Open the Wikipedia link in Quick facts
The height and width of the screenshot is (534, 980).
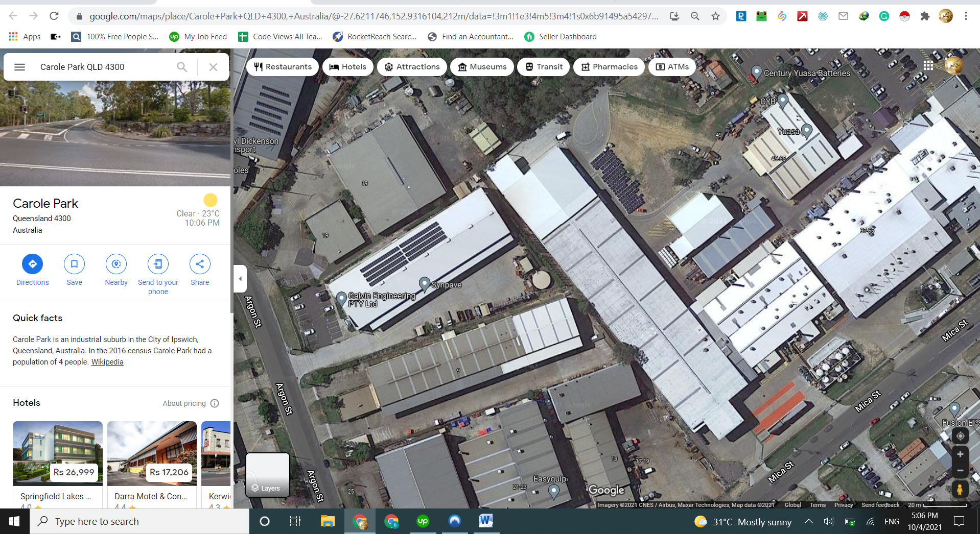(107, 362)
